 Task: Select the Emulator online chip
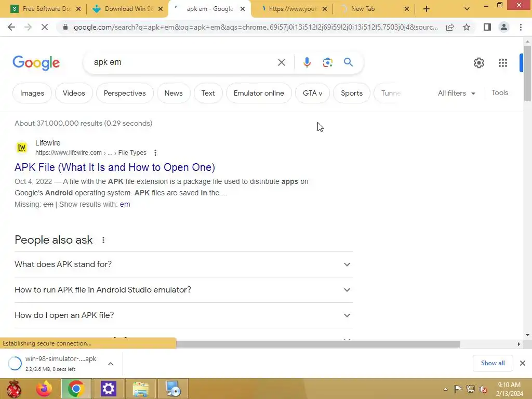(x=259, y=93)
